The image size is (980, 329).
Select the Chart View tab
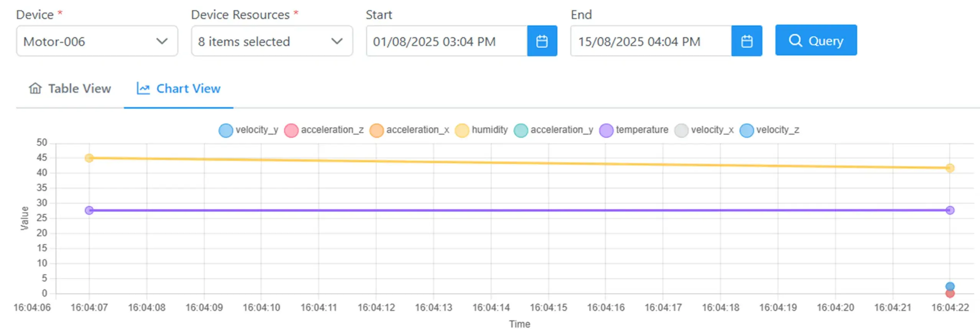tap(179, 89)
